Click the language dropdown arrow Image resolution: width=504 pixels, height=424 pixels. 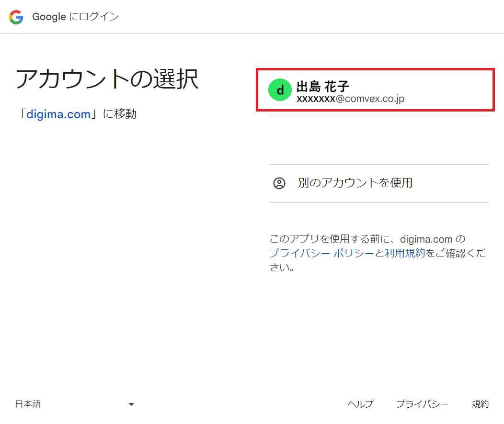tap(131, 404)
